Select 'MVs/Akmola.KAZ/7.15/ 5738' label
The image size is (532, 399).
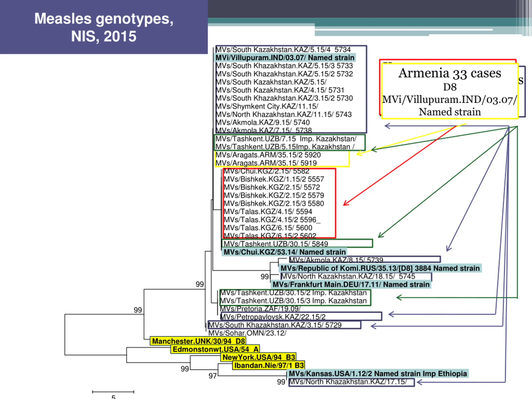264,130
